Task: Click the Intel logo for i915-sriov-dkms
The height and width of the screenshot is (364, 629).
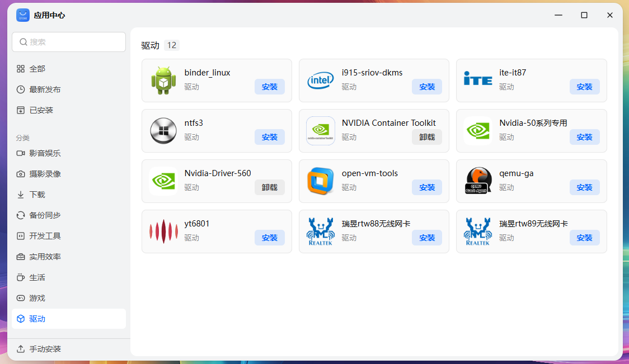Action: (321, 81)
